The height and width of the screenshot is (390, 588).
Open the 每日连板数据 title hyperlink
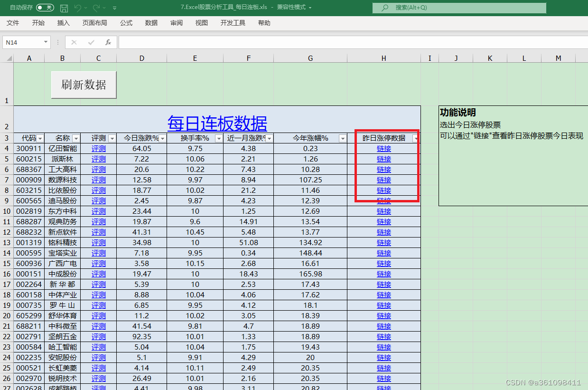[217, 124]
